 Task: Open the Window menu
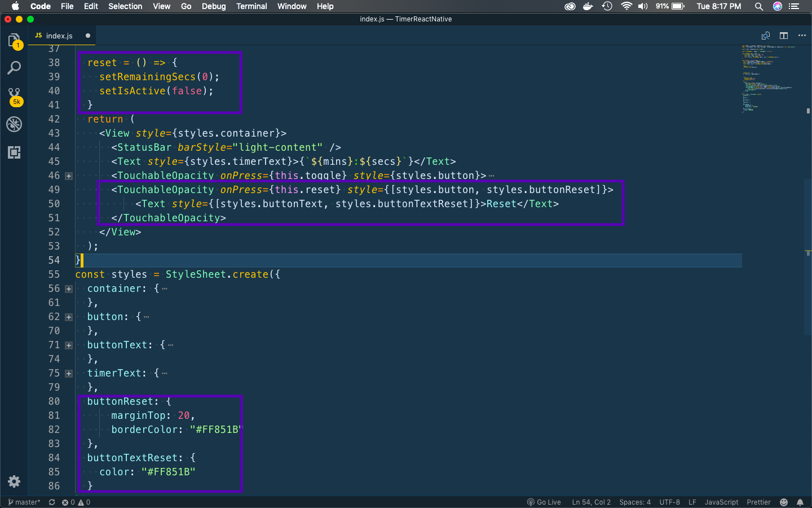point(292,6)
